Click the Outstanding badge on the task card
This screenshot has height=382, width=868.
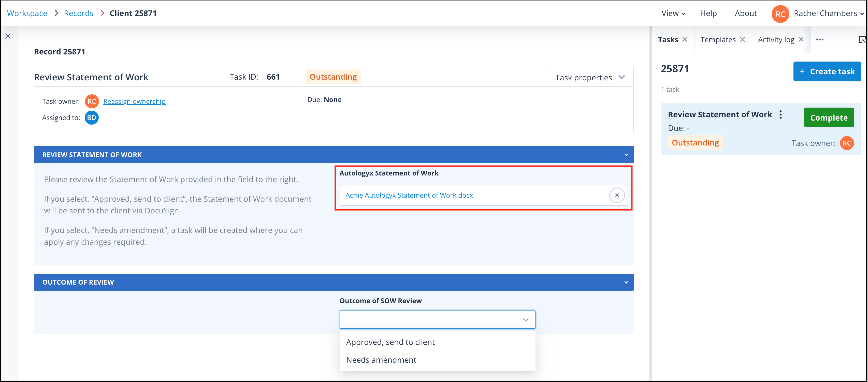(695, 143)
